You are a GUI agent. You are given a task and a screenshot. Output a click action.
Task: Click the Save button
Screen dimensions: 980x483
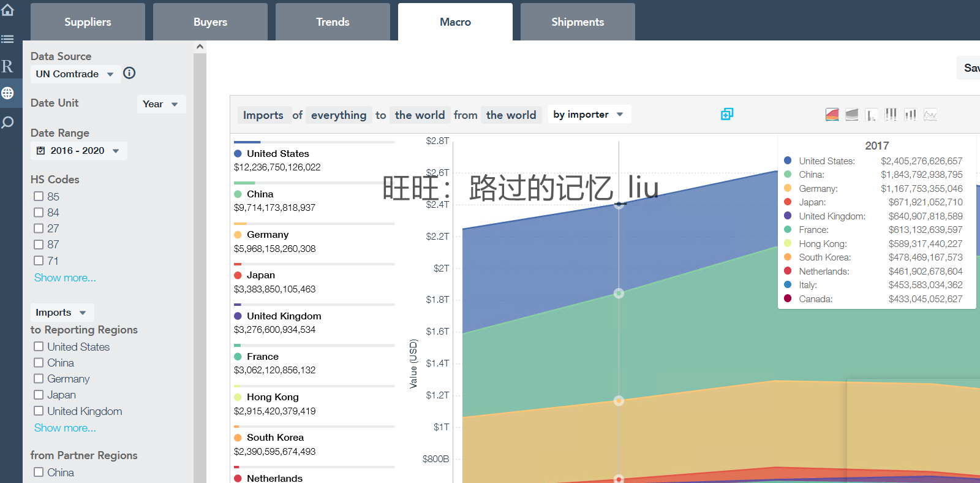tap(970, 67)
